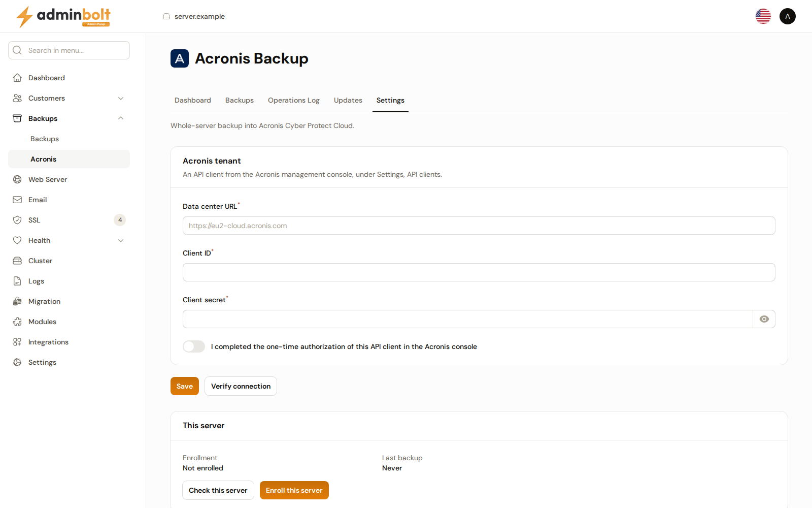The height and width of the screenshot is (508, 812).
Task: Click the Web Server globe icon
Action: pyautogui.click(x=17, y=179)
